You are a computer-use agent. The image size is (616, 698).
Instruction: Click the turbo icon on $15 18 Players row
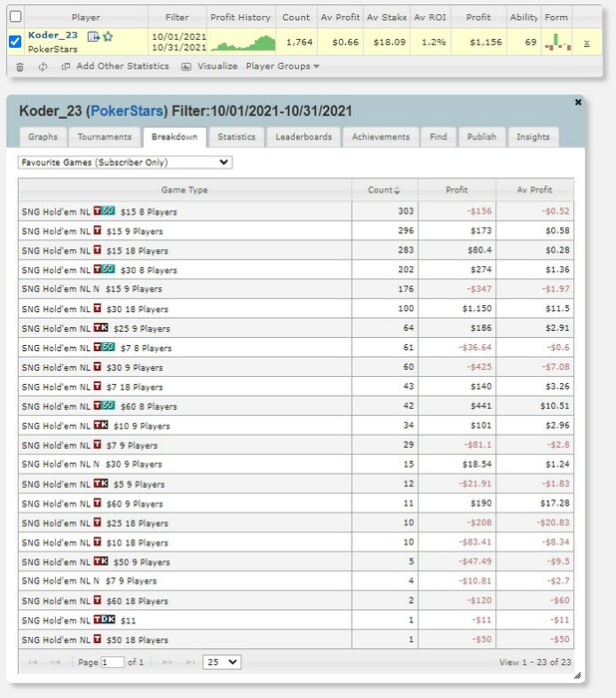tap(98, 250)
